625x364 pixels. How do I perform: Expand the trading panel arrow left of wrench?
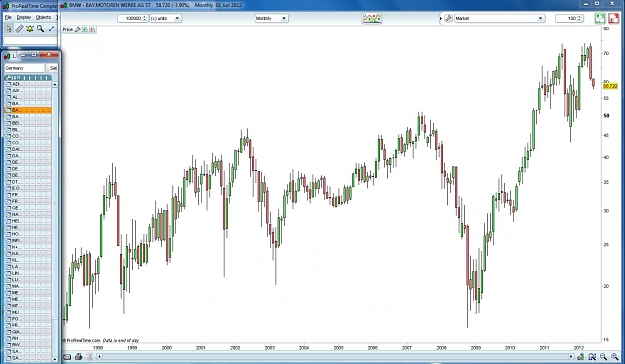(441, 18)
